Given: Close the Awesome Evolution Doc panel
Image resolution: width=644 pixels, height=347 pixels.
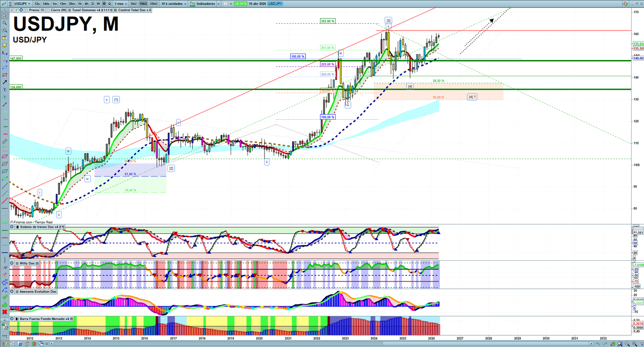Looking at the screenshot, I should click(x=12, y=291).
